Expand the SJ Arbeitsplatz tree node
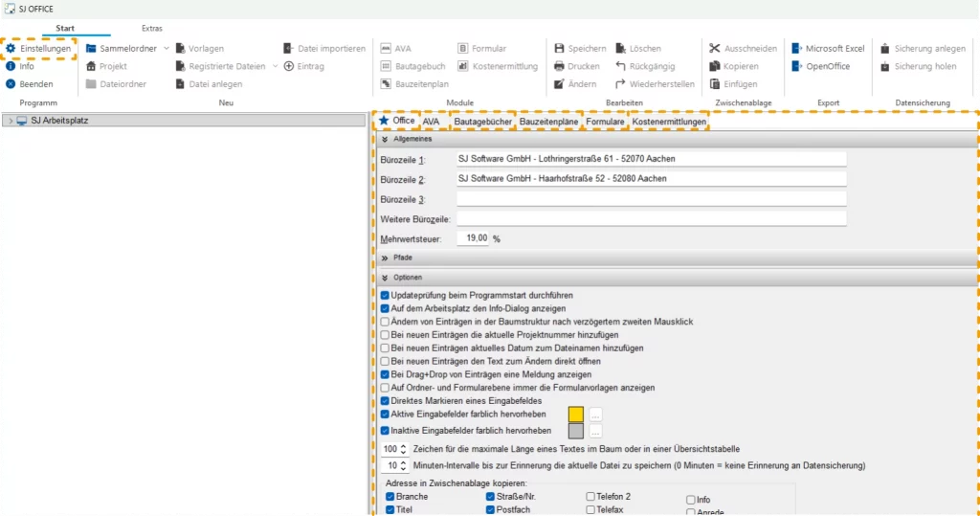This screenshot has width=980, height=516. point(9,121)
